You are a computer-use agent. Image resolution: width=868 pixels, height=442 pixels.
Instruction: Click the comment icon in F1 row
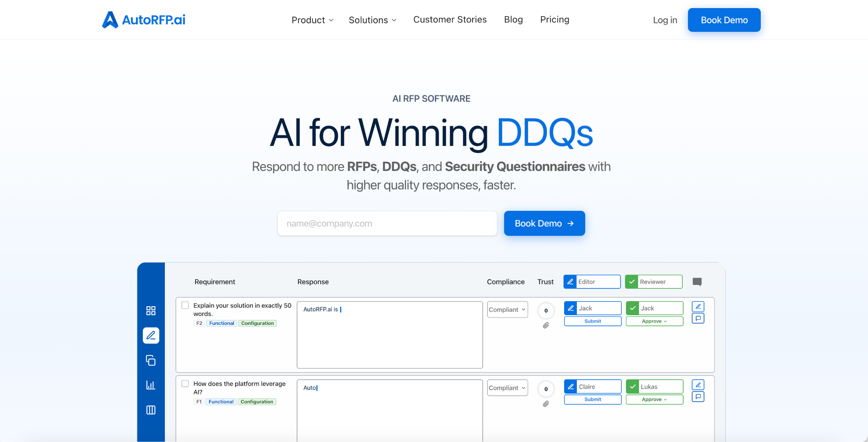point(698,397)
